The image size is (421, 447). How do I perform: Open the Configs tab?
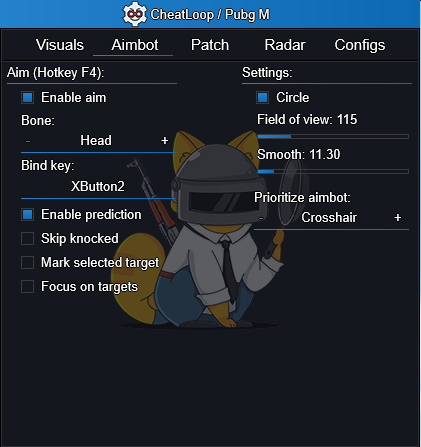(360, 45)
